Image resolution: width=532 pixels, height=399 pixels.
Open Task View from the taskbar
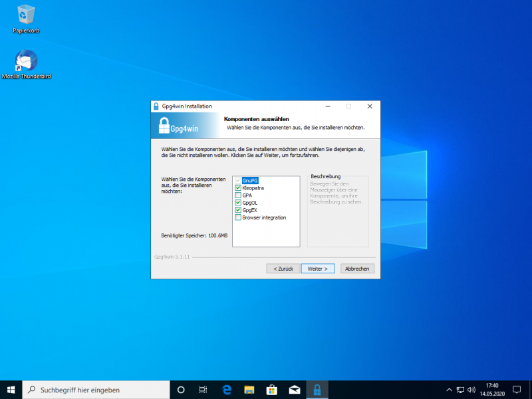tap(203, 390)
